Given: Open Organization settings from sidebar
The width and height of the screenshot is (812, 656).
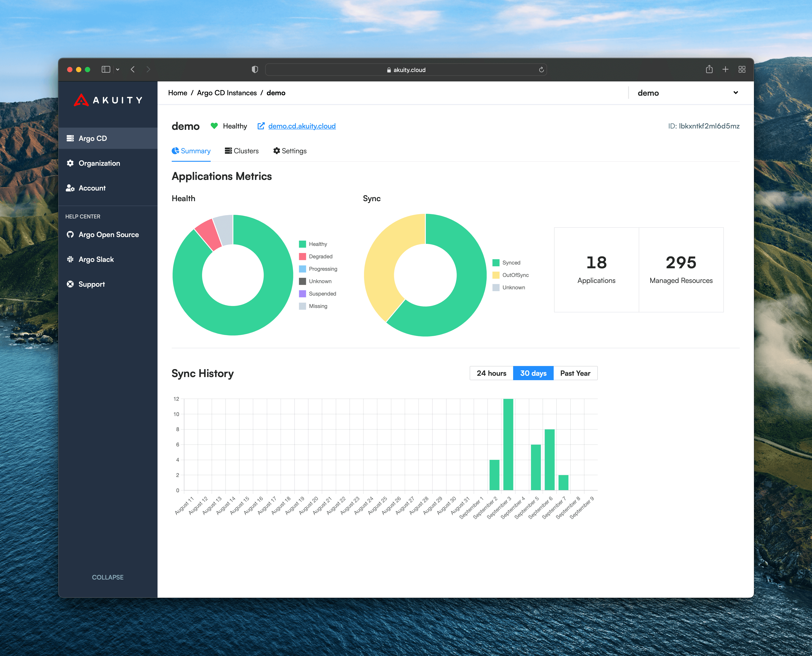Looking at the screenshot, I should point(99,163).
